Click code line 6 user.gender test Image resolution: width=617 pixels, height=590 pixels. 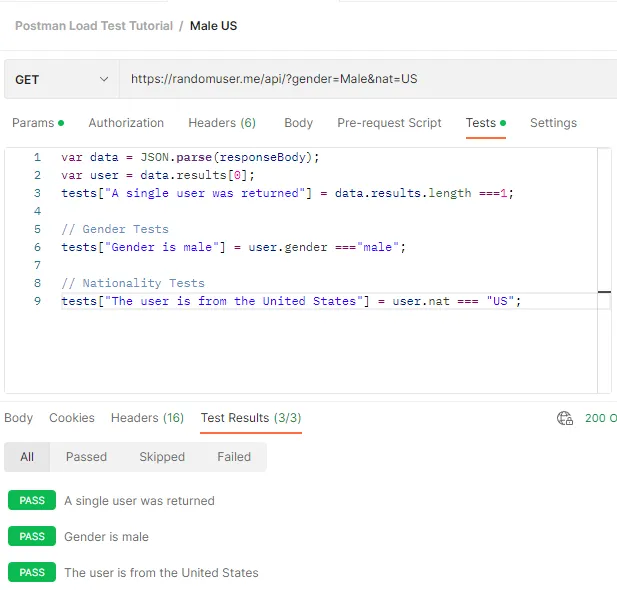(233, 247)
